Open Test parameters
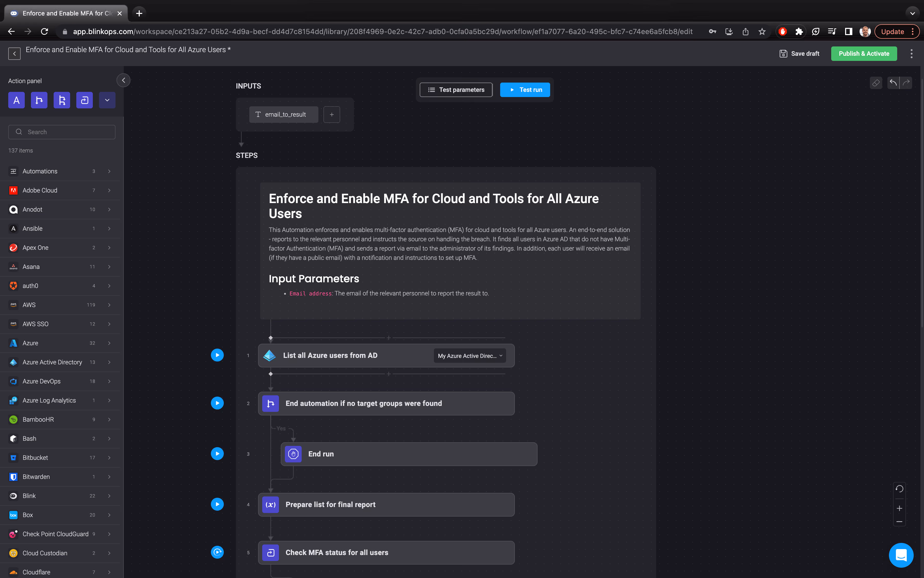This screenshot has height=578, width=924. [456, 90]
